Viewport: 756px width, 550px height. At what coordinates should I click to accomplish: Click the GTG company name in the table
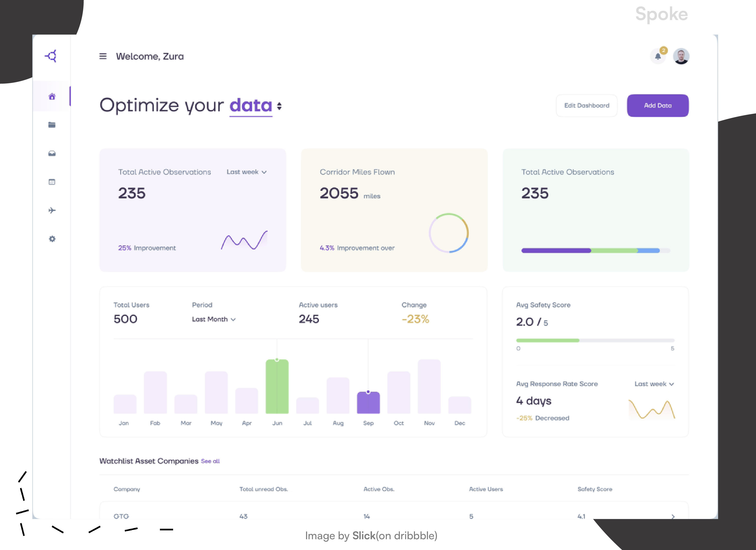[121, 516]
